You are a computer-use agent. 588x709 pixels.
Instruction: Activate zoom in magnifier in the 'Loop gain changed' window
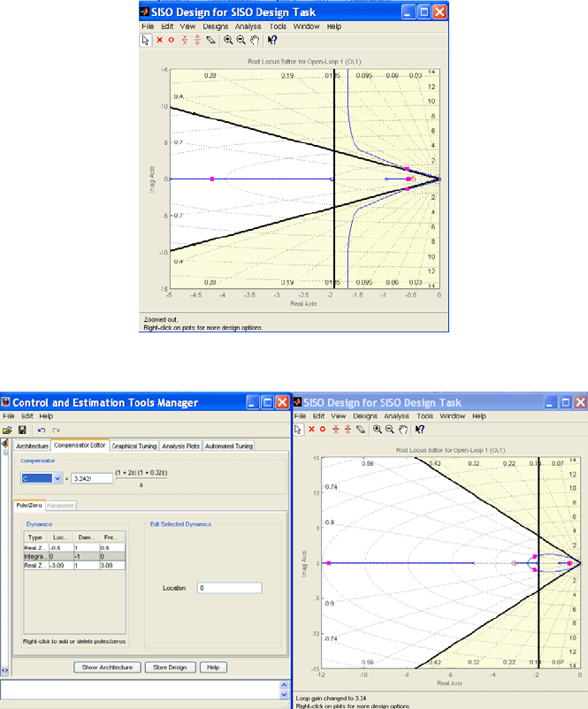[378, 430]
